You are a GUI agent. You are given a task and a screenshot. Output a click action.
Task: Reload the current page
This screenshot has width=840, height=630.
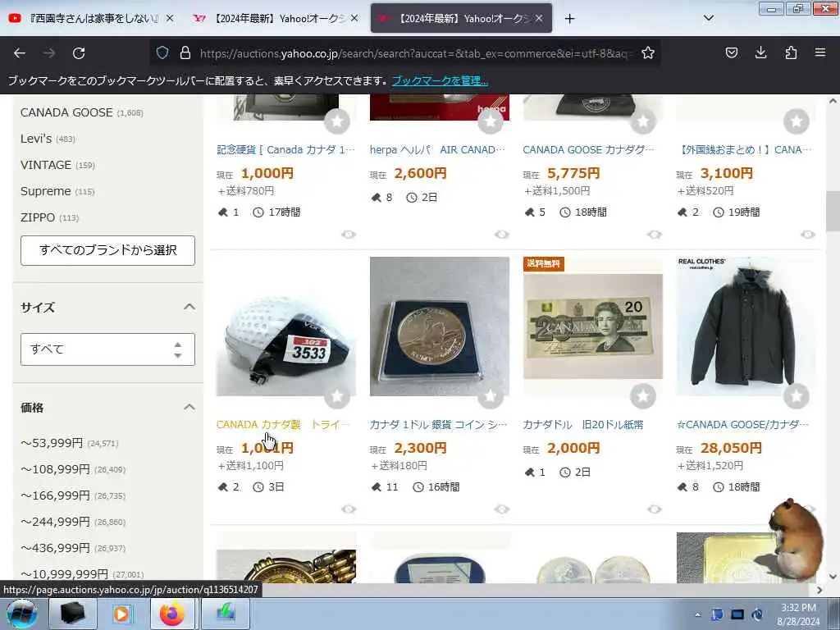pos(79,53)
